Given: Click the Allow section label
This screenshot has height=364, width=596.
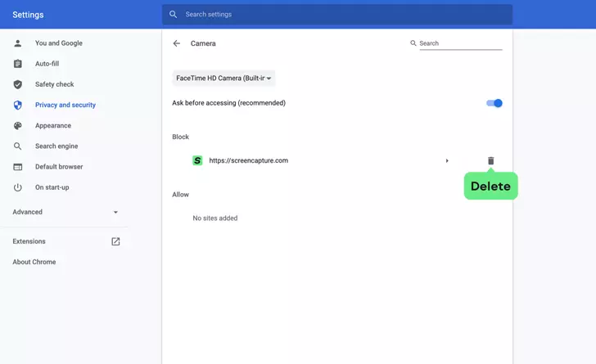Looking at the screenshot, I should click(181, 195).
